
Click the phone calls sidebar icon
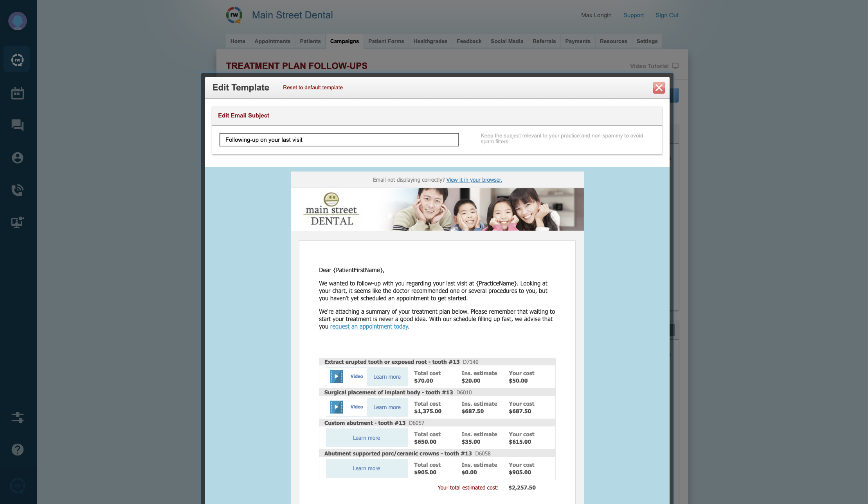[17, 190]
